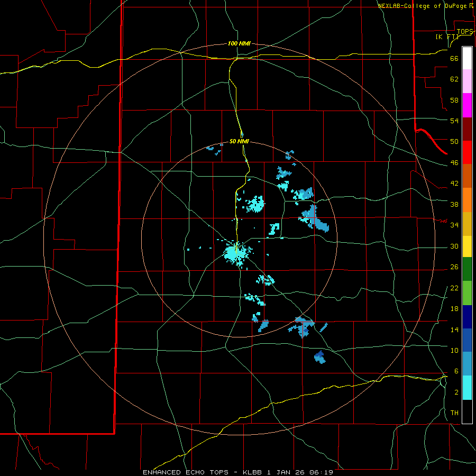Click the legend value 62
476x476 pixels.
pos(454,79)
